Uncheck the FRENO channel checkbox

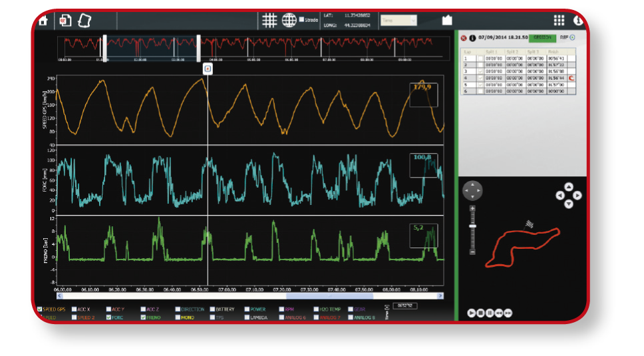pyautogui.click(x=143, y=317)
